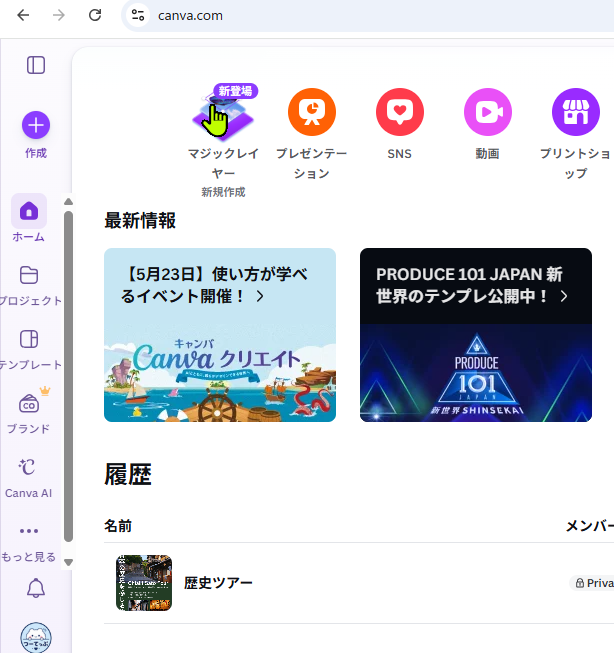Click the メンバー column header

tap(589, 526)
